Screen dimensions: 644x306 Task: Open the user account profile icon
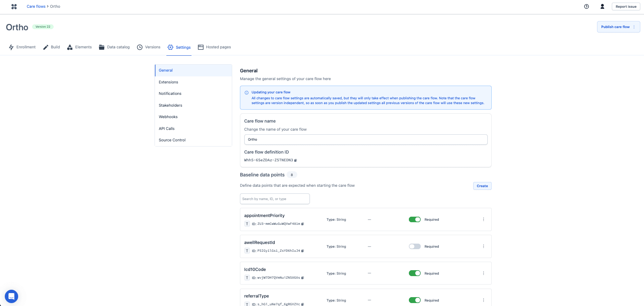pyautogui.click(x=602, y=6)
